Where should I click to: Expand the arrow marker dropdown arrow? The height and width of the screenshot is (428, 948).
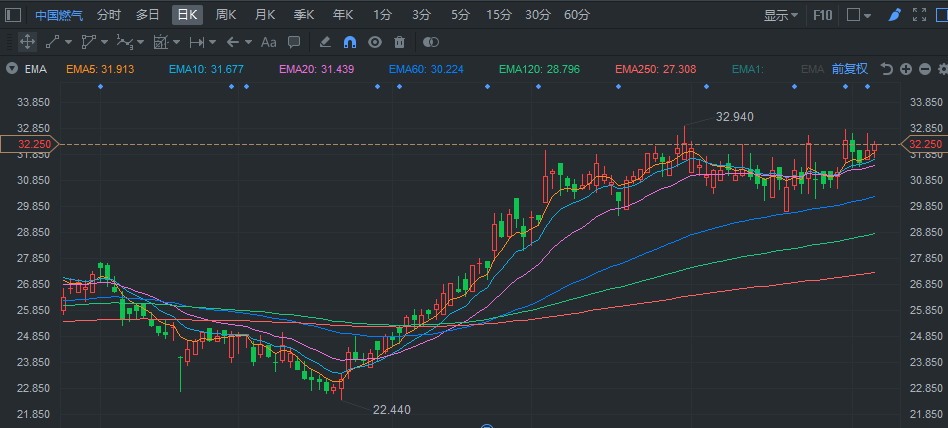pos(248,42)
